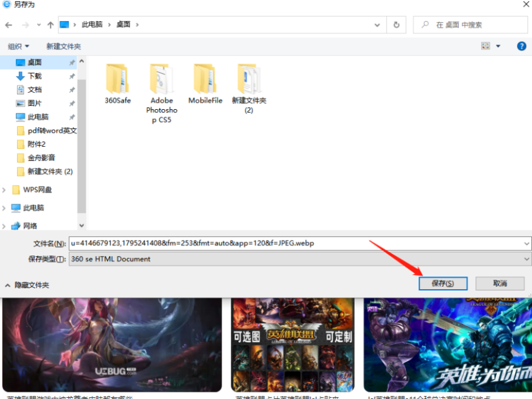Viewport: 532px width, 399px height.
Task: Open address bar history dropdown
Action: click(377, 25)
